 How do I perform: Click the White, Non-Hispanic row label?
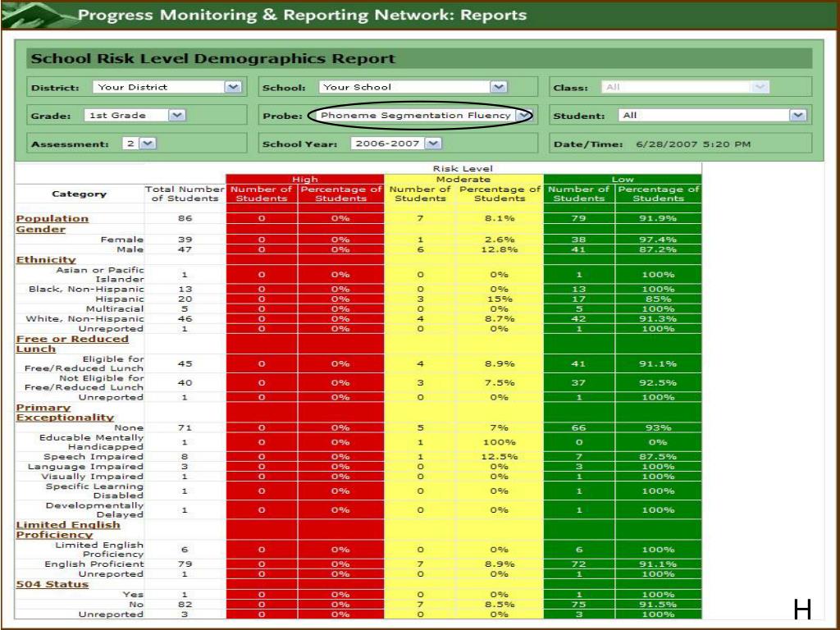click(84, 319)
